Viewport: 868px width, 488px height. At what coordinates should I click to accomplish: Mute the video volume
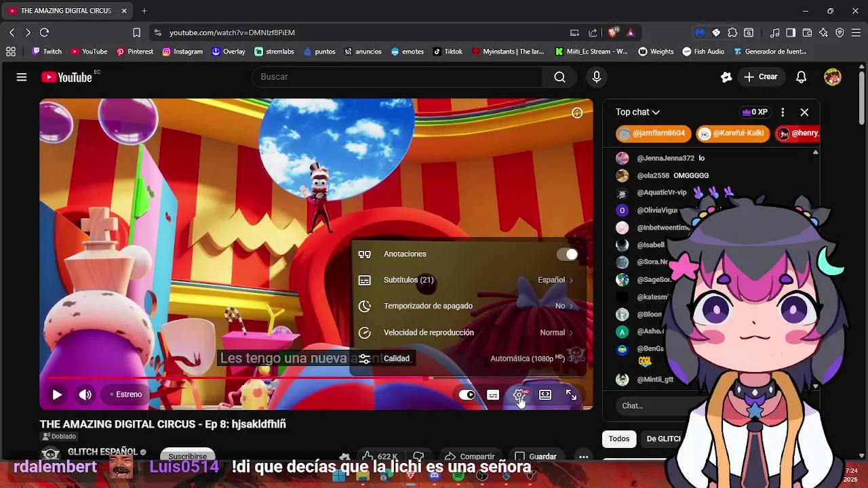(x=85, y=394)
